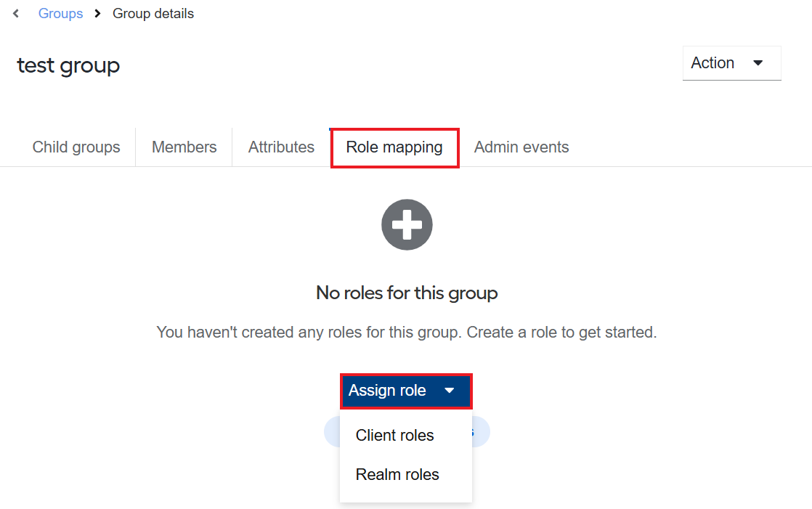Click the test group page heading
The image size is (812, 509).
click(x=68, y=66)
